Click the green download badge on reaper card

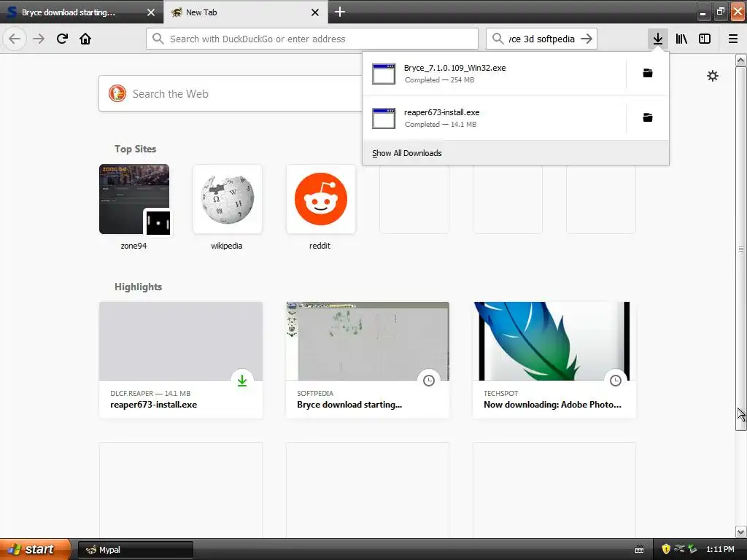pos(242,381)
